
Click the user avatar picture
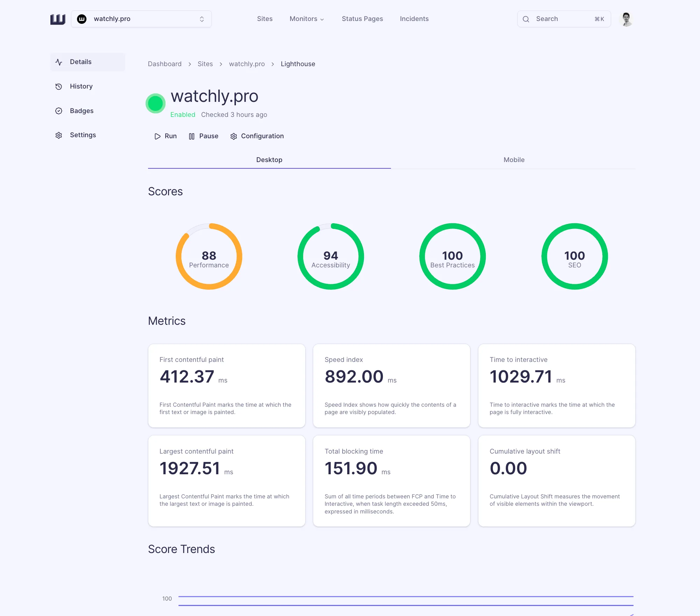[626, 19]
